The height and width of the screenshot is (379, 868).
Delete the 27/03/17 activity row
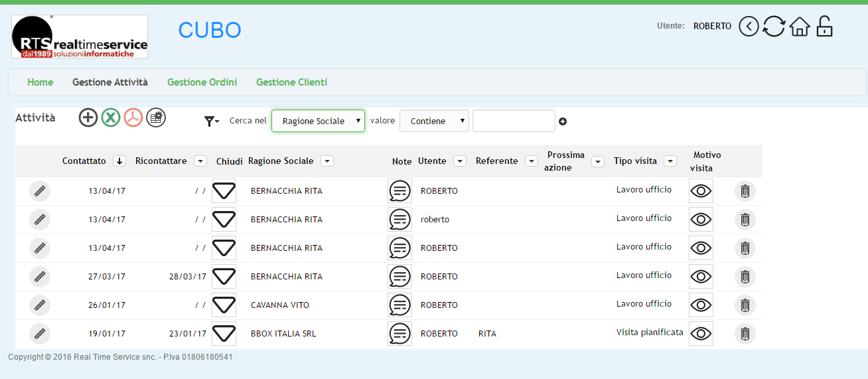tap(745, 277)
